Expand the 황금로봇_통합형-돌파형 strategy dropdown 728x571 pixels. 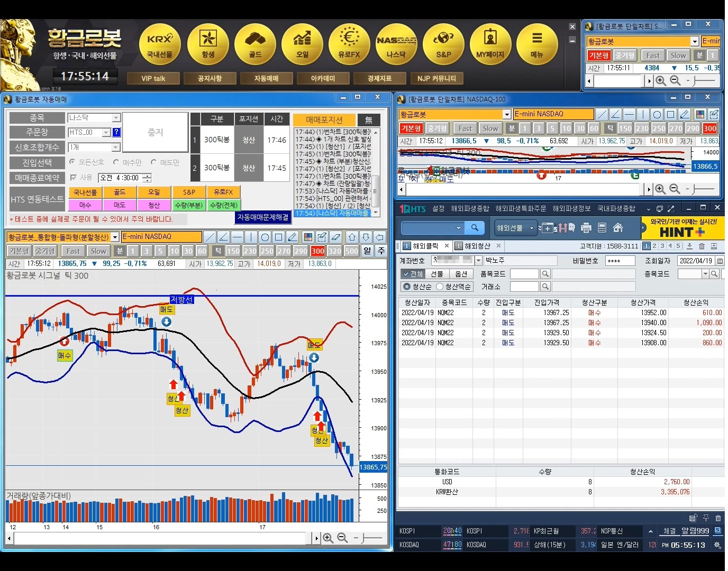coord(115,237)
